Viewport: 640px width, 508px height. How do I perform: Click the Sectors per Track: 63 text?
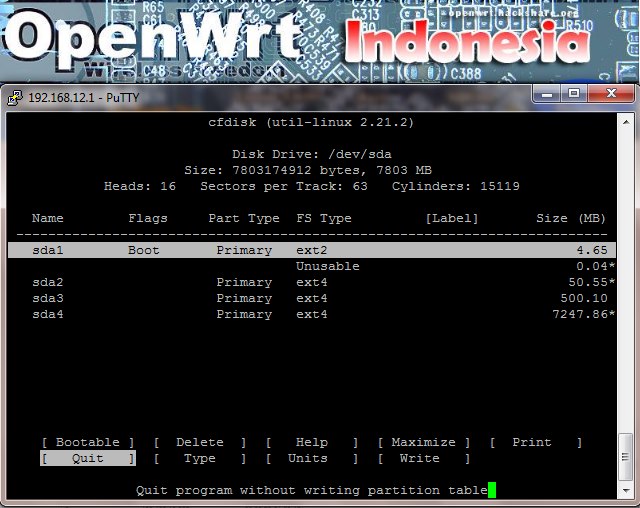click(284, 186)
